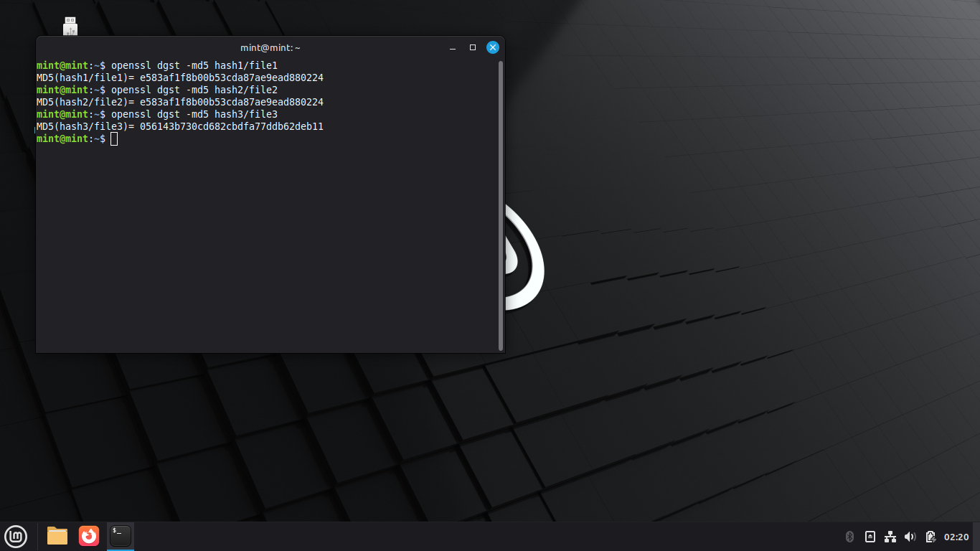Click the 'openssl dgst -md5 hash1/file1' command line
The image size is (980, 551).
tap(194, 65)
